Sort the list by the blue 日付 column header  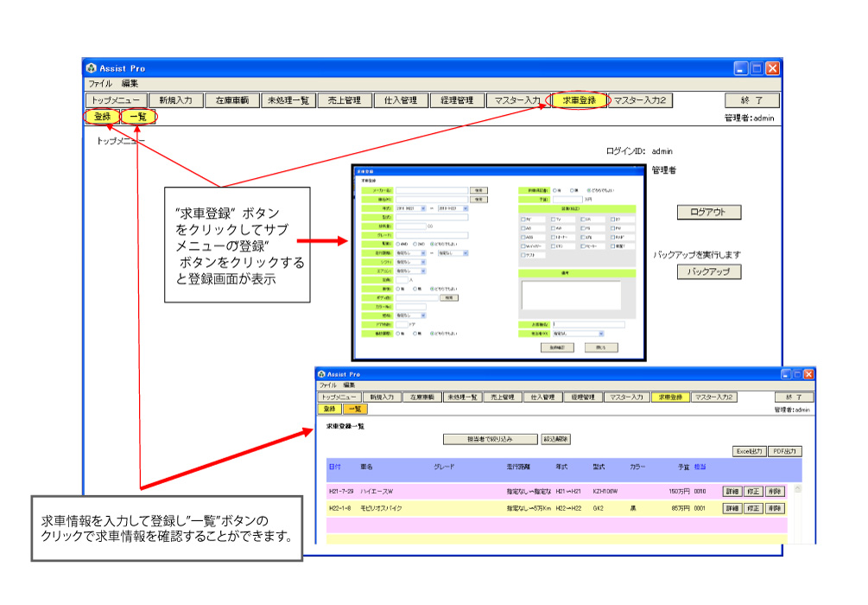[x=334, y=467]
